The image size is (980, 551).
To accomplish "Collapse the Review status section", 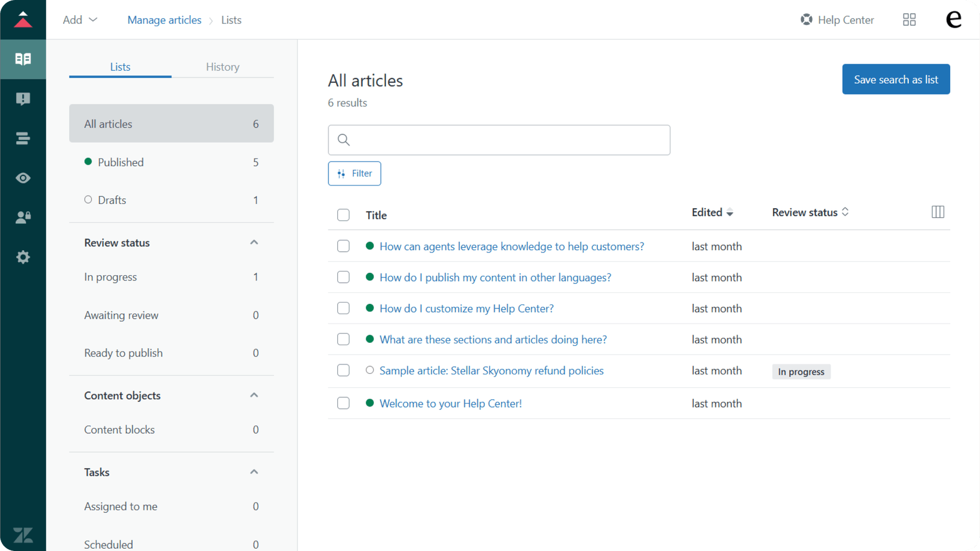I will coord(254,242).
